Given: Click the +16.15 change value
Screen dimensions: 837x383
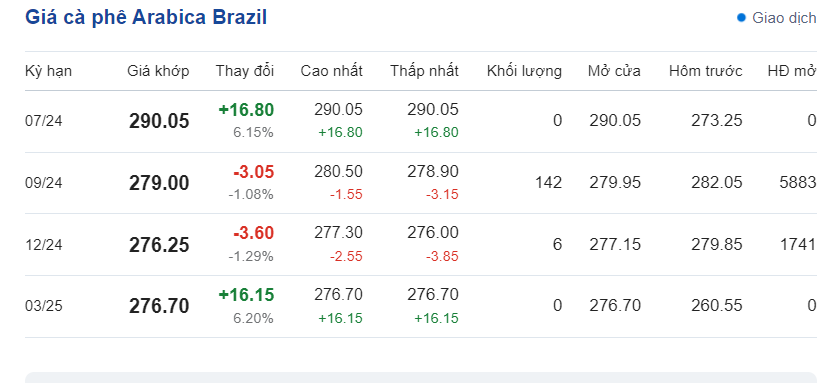Looking at the screenshot, I should pos(246,295).
